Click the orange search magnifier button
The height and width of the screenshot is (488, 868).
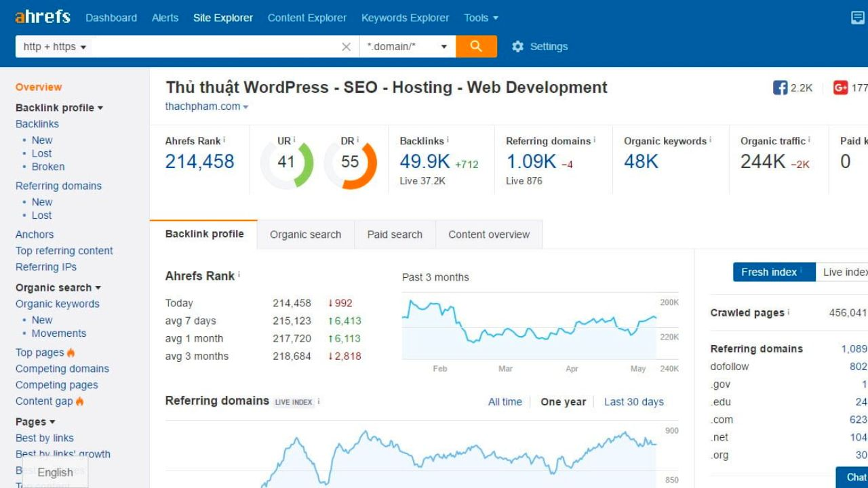[x=476, y=46]
